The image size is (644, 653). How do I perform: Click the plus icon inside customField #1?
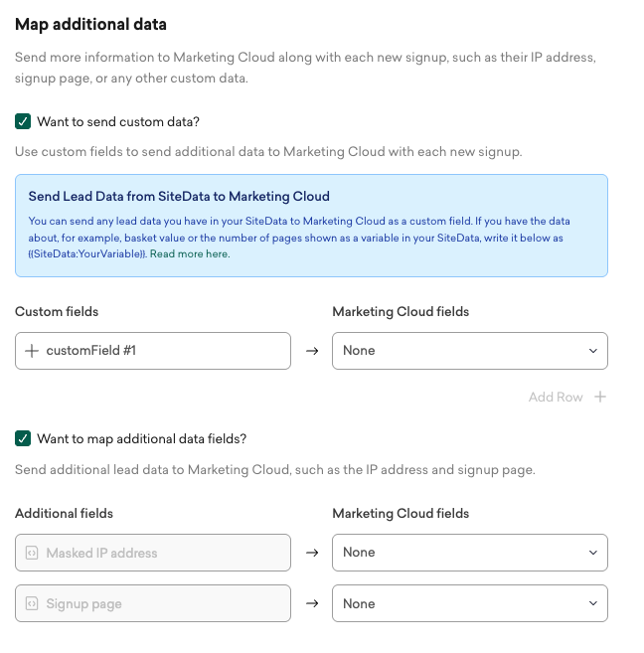(32, 351)
